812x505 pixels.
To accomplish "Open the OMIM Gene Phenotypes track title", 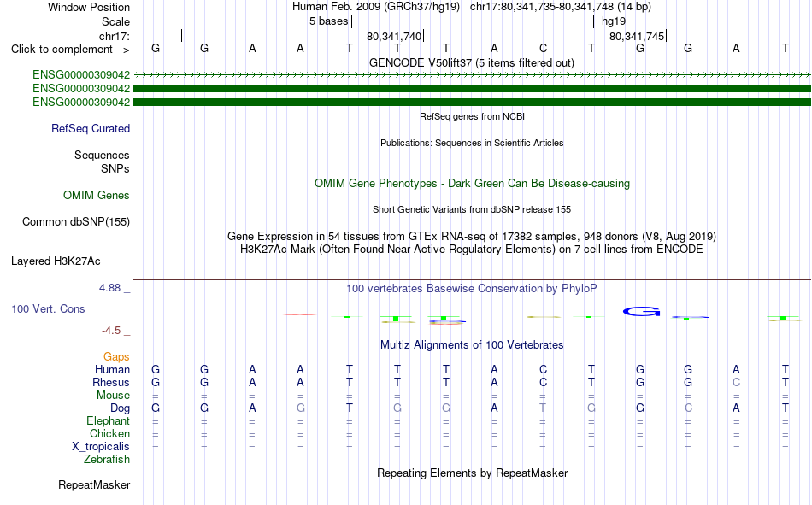I will coord(472,184).
